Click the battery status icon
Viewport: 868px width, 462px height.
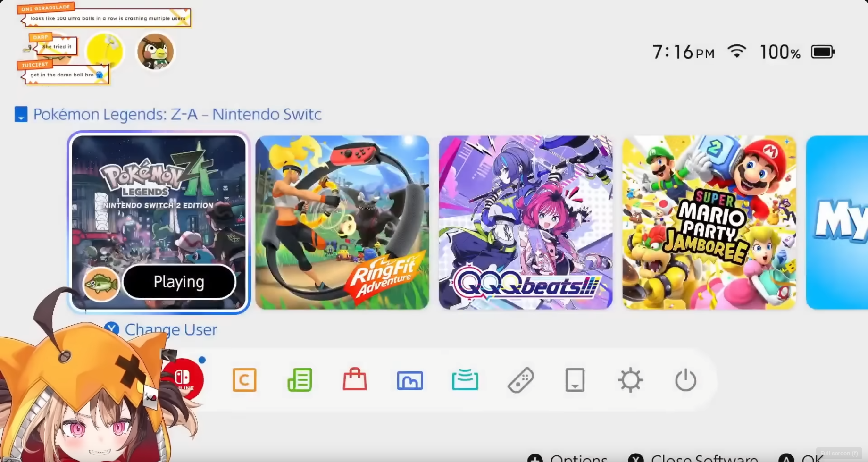823,51
